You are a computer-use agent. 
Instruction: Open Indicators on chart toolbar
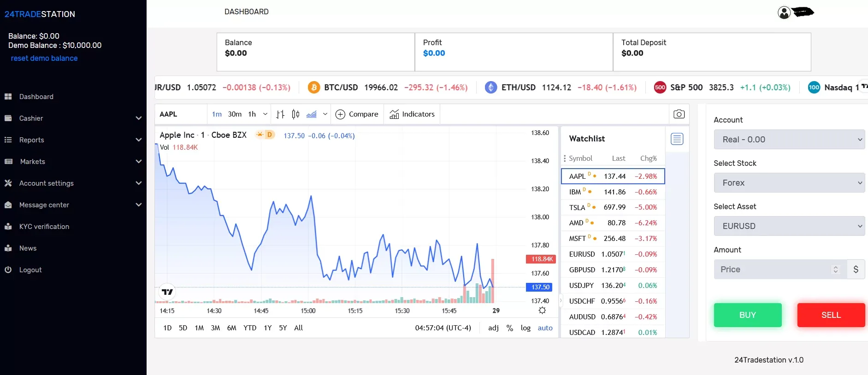(412, 114)
